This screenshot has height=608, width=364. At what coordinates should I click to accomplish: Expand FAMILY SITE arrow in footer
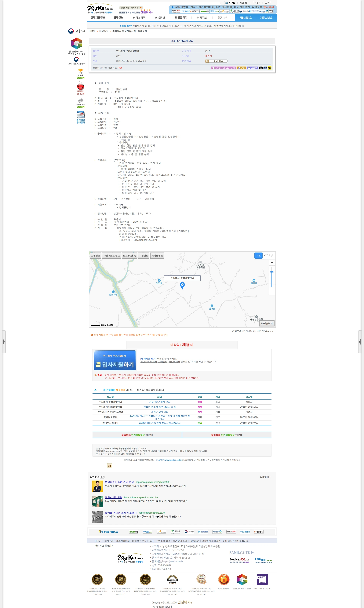(252, 553)
